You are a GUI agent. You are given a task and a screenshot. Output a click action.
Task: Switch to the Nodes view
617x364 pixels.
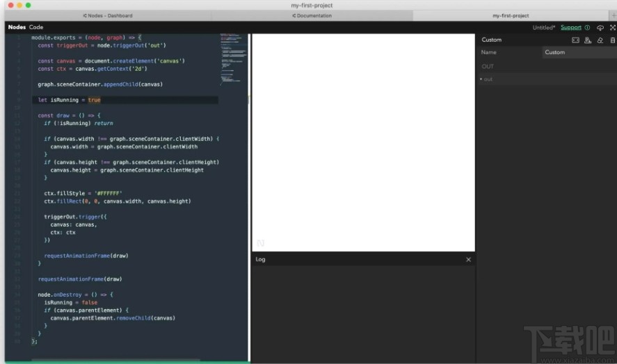(x=17, y=27)
